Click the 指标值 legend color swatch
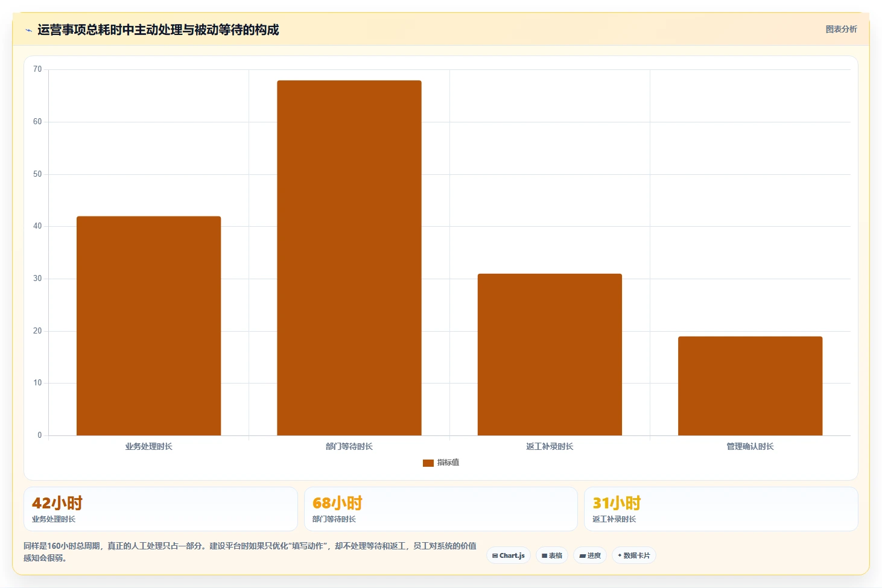Screen dimensions: 882x588 428,463
